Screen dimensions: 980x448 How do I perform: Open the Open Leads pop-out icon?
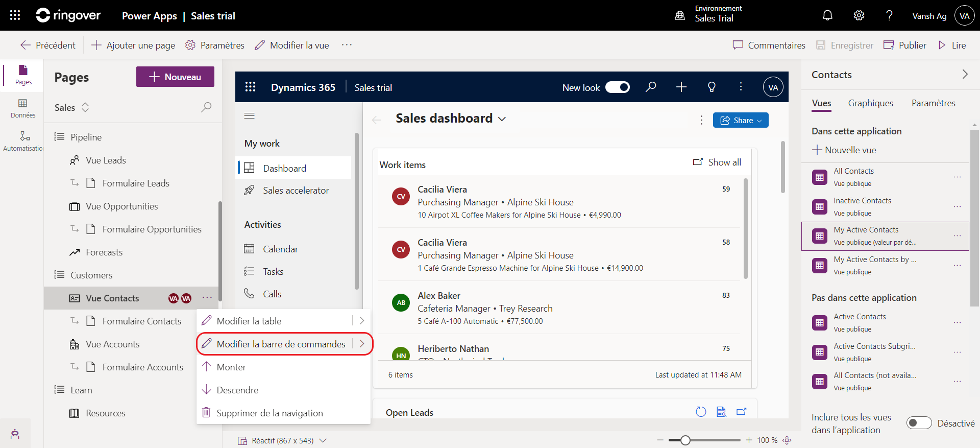[x=741, y=412]
